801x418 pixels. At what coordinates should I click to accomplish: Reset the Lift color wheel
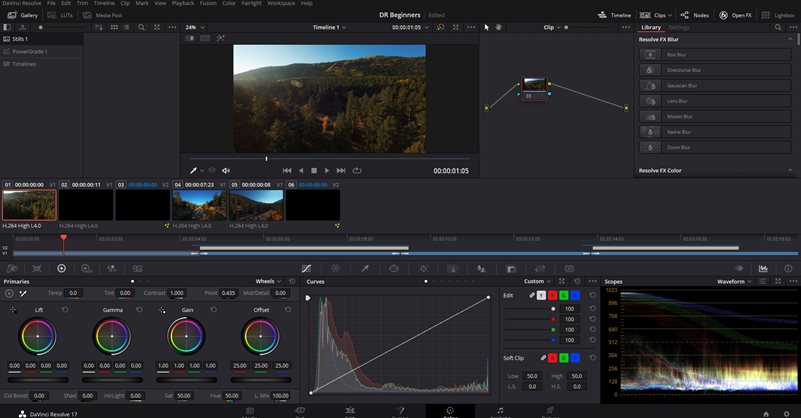coord(66,310)
